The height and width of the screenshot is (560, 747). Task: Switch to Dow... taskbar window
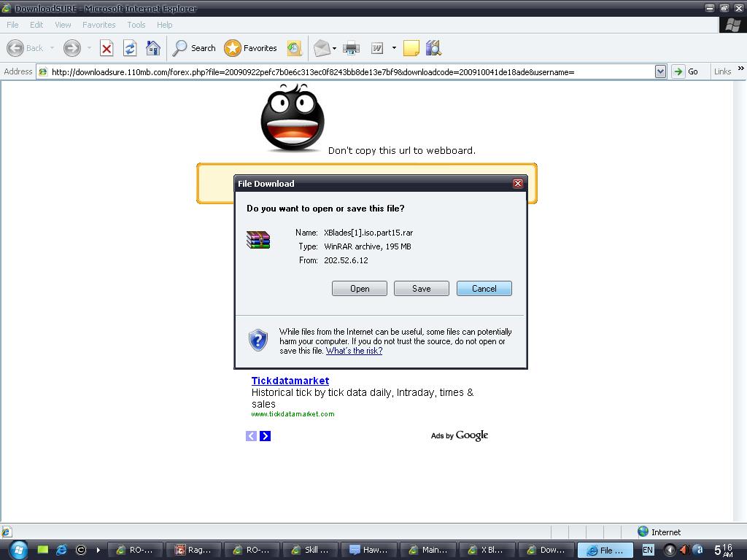tap(546, 550)
